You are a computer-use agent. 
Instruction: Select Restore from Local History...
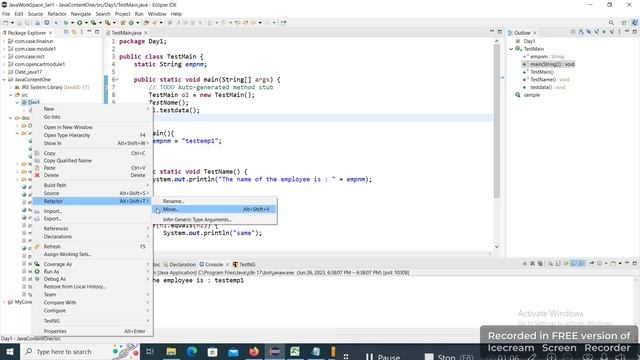click(92, 287)
